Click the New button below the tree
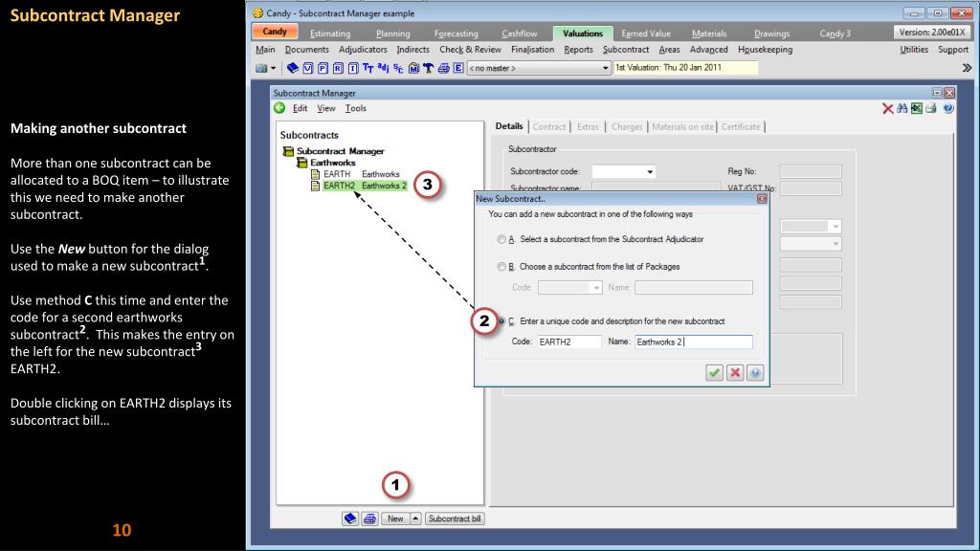Viewport: 980px width, 551px height. coord(395,518)
